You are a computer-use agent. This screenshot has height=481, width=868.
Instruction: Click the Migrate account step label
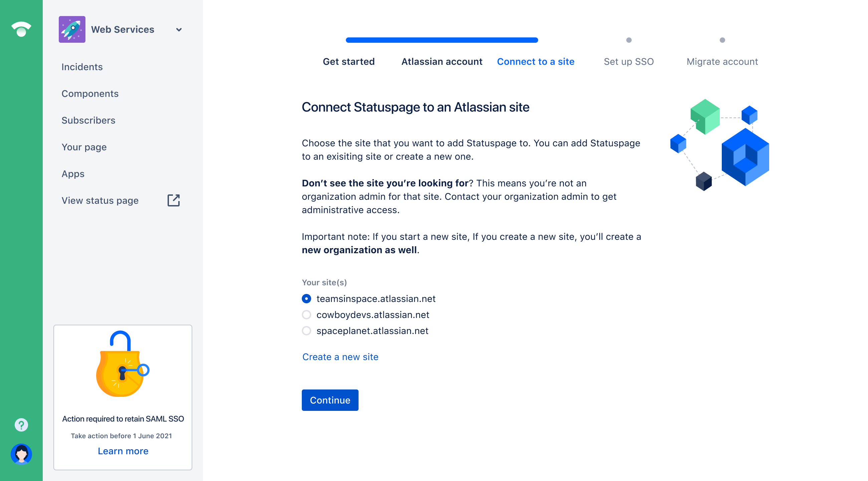[x=722, y=61]
